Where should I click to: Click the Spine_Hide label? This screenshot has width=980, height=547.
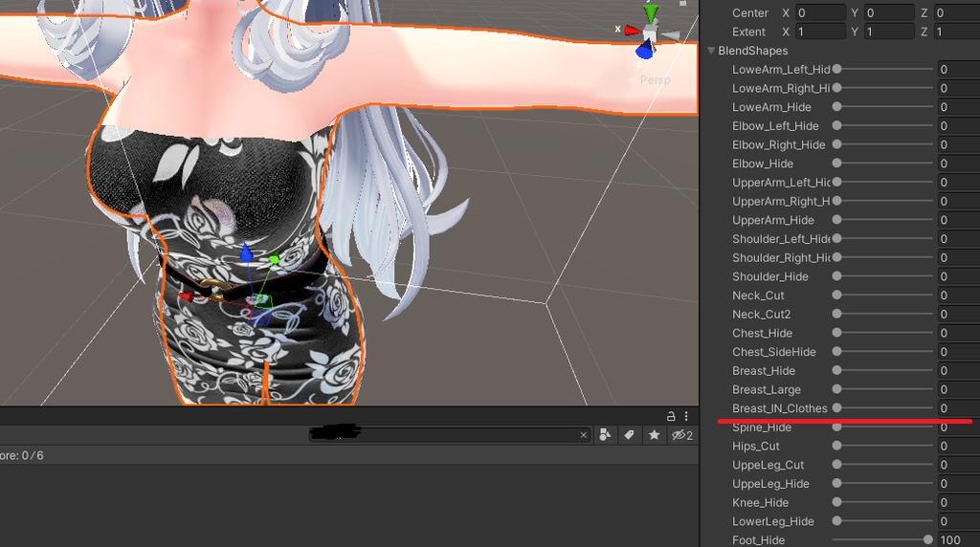tap(762, 427)
